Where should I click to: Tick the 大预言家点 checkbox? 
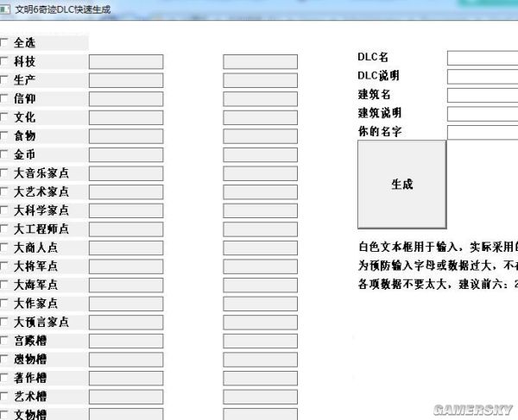click(4, 322)
